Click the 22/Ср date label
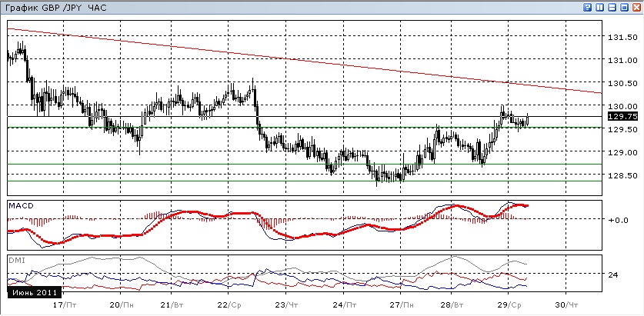 pyautogui.click(x=229, y=305)
